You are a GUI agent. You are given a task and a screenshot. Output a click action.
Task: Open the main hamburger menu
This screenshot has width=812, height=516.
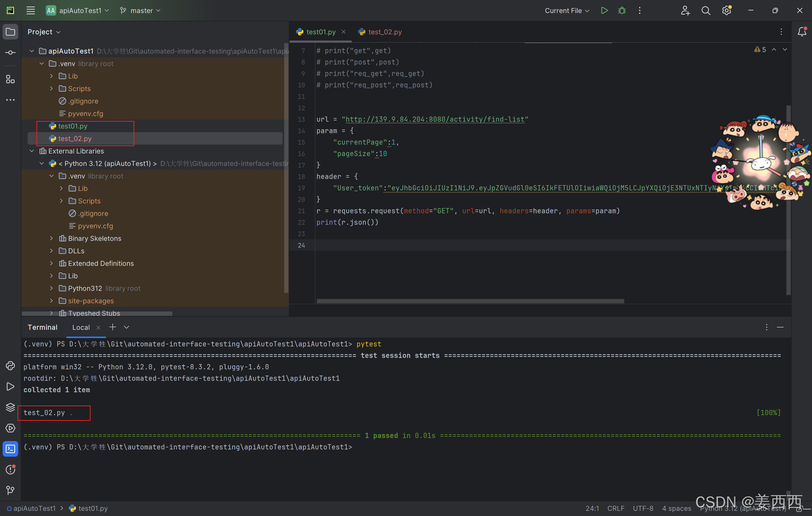point(31,10)
